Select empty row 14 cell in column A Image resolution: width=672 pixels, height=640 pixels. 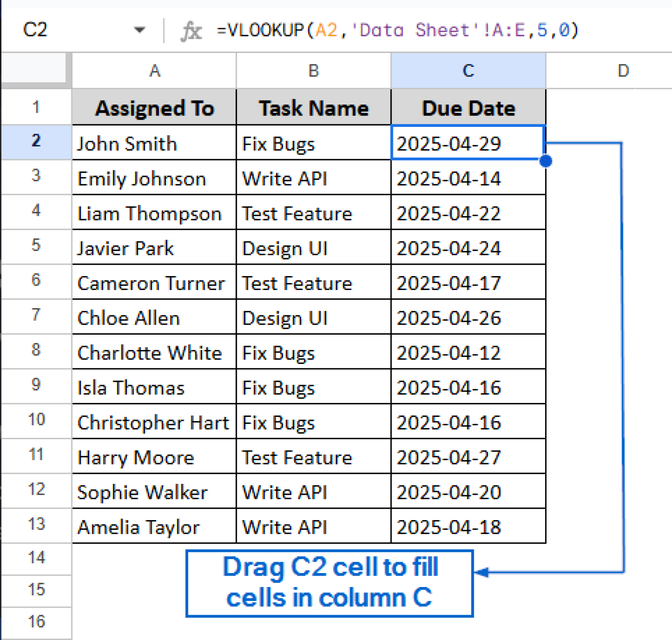(x=154, y=559)
